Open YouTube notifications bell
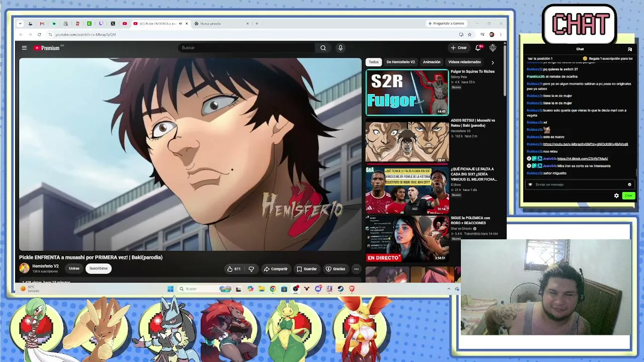The width and height of the screenshot is (644, 362). click(x=478, y=48)
